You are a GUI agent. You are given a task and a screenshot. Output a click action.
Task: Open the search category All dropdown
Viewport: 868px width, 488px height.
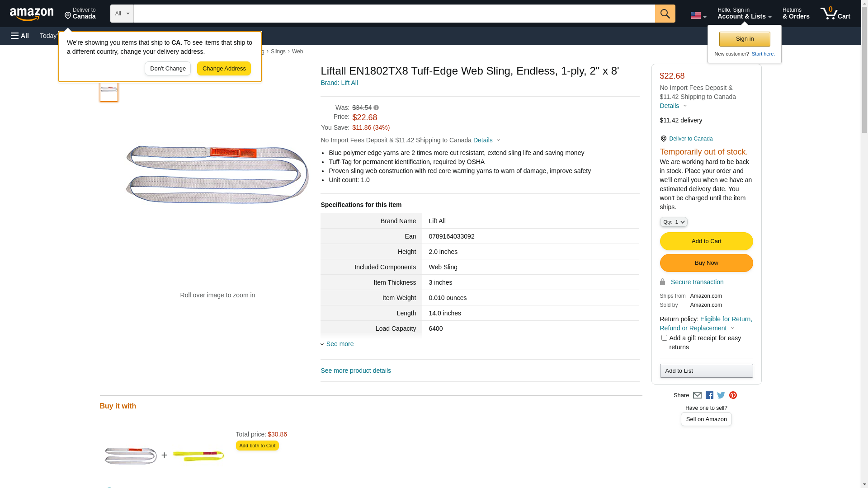pyautogui.click(x=122, y=14)
